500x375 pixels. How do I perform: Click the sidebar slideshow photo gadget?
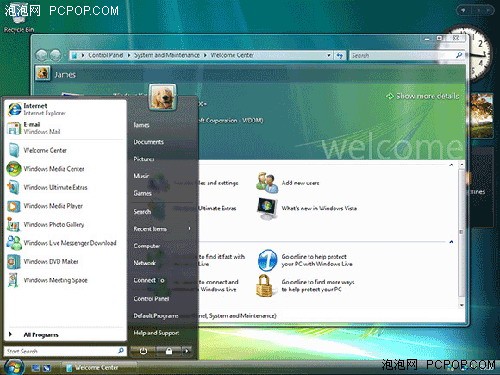tap(481, 115)
